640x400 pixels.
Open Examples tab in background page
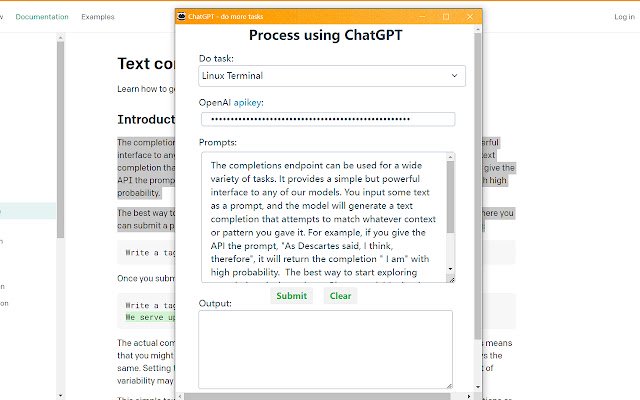(x=98, y=17)
